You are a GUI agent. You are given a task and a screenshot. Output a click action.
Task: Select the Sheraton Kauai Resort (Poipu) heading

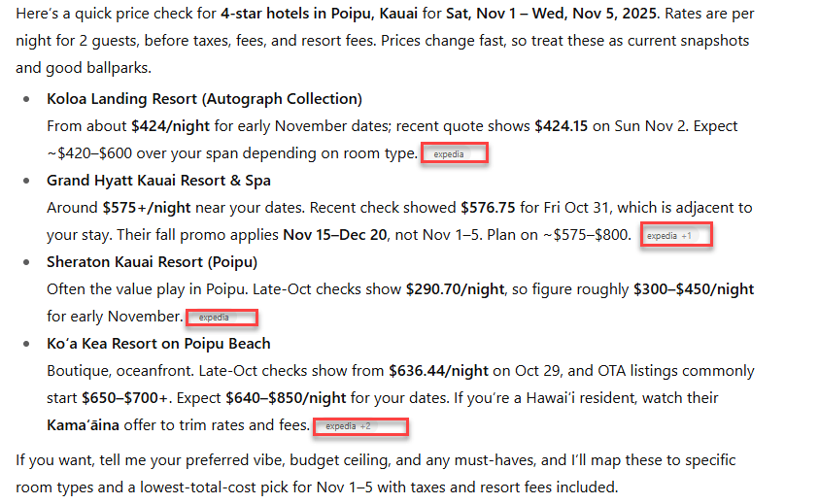[152, 262]
